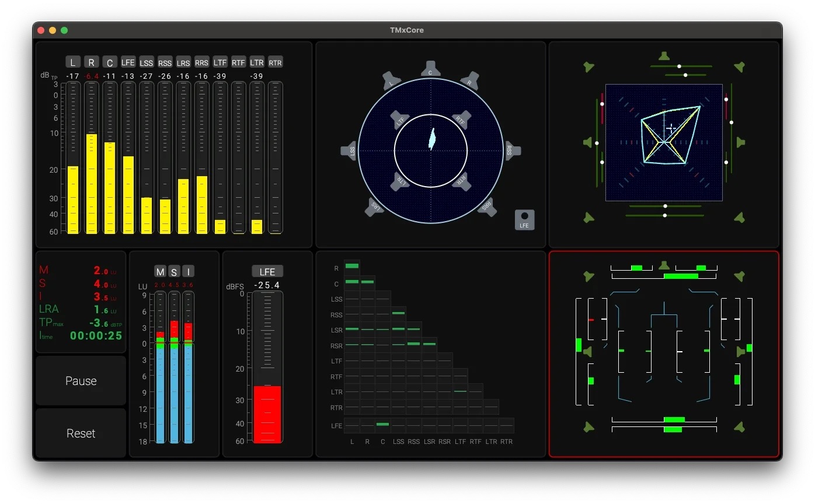Click the crosshair in the square vector display
Image resolution: width=815 pixels, height=504 pixels.
[671, 128]
